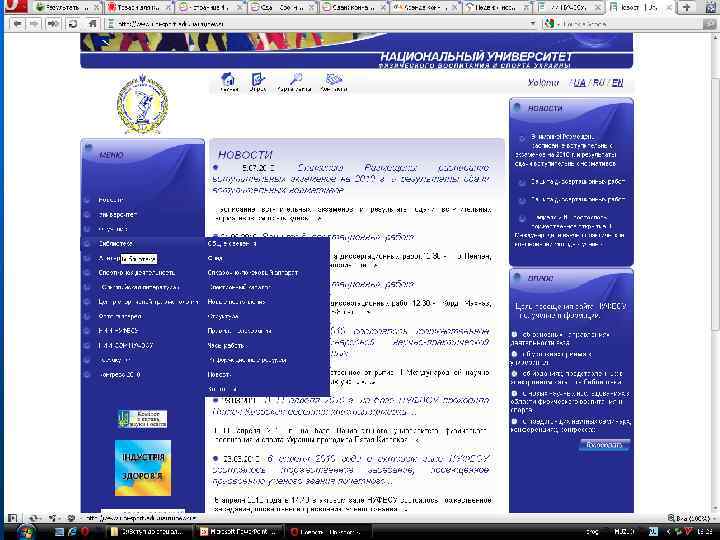Reload the page with the refresh icon
This screenshot has width=720, height=540.
(x=73, y=23)
